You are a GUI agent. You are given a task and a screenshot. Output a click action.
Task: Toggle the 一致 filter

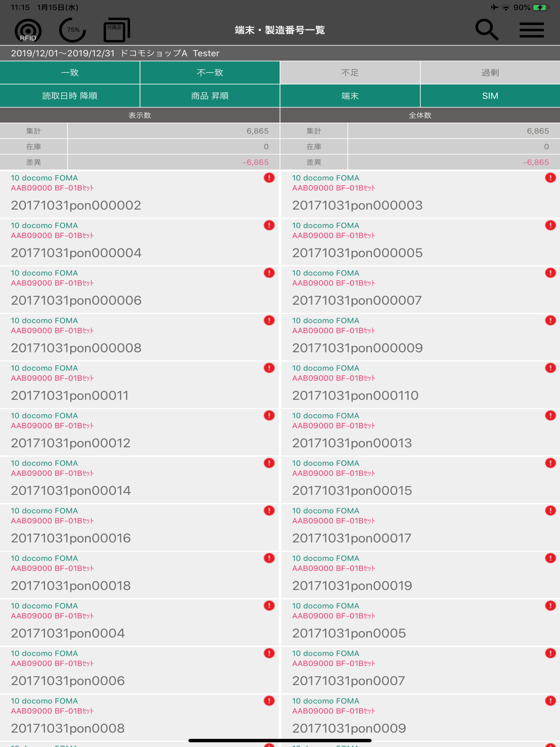coord(70,73)
